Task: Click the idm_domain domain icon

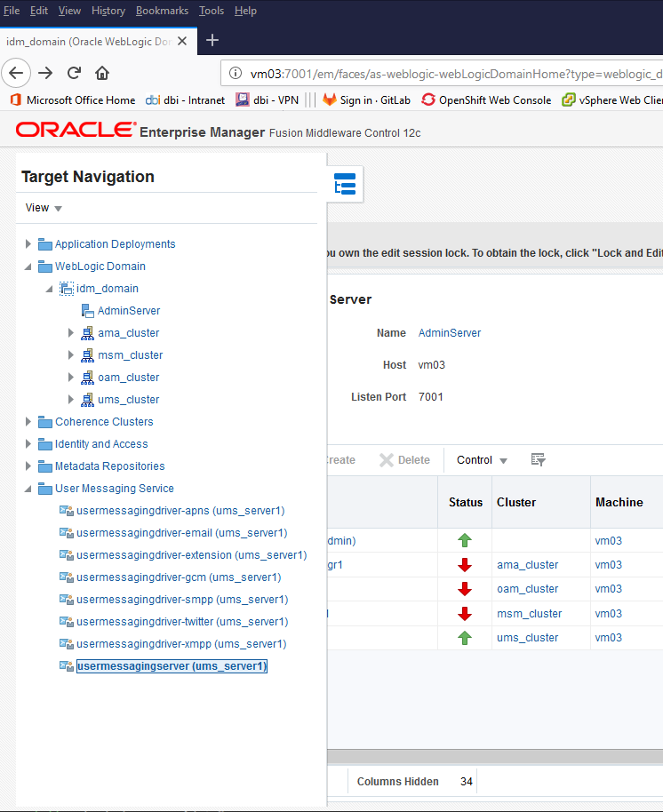Action: tap(67, 289)
